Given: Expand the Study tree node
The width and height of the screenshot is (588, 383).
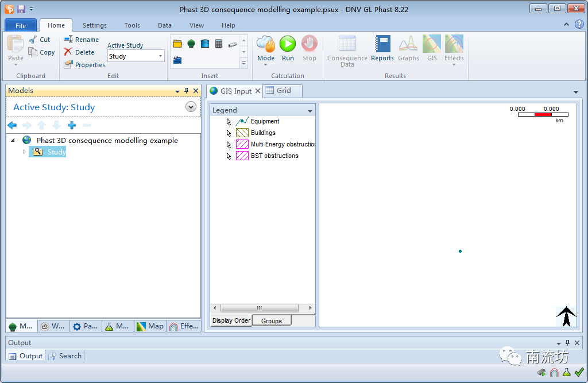Looking at the screenshot, I should pyautogui.click(x=24, y=152).
